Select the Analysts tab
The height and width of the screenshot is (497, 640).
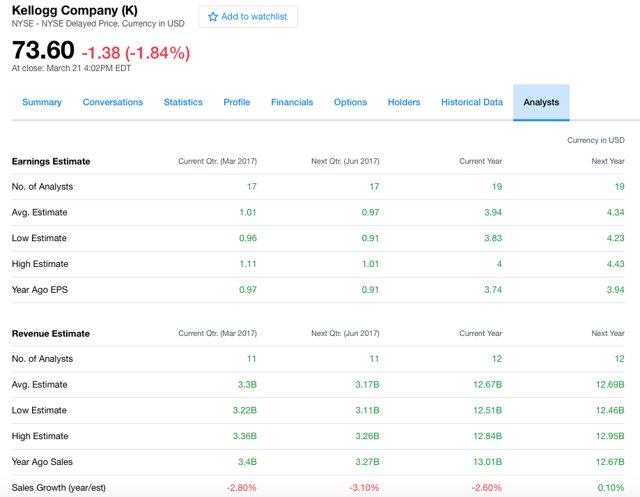(x=541, y=102)
